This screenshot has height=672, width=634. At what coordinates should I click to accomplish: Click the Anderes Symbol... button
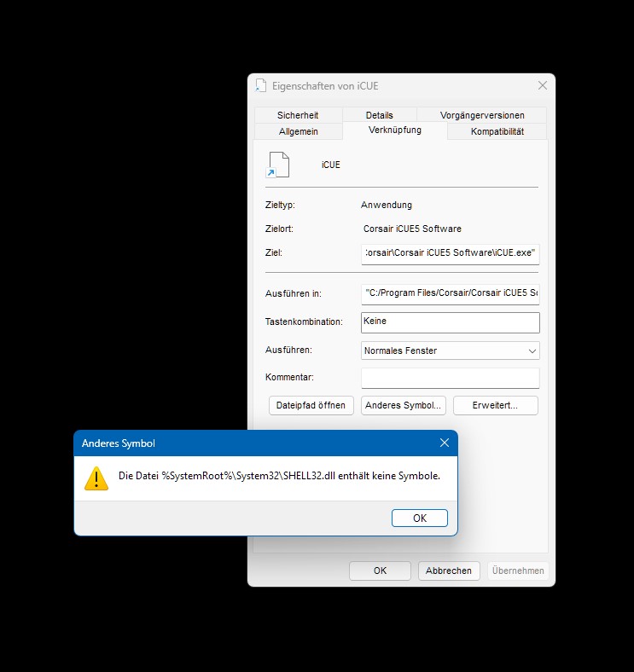click(x=404, y=405)
